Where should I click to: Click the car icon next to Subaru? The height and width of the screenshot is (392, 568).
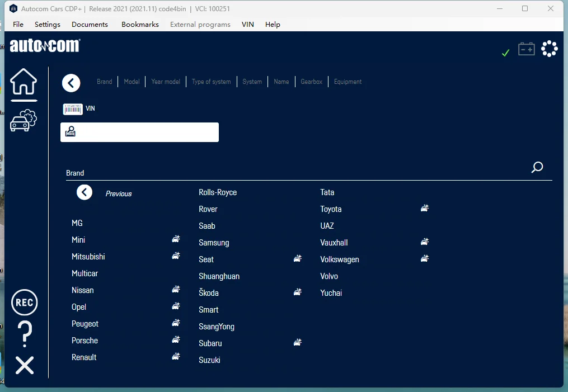298,342
